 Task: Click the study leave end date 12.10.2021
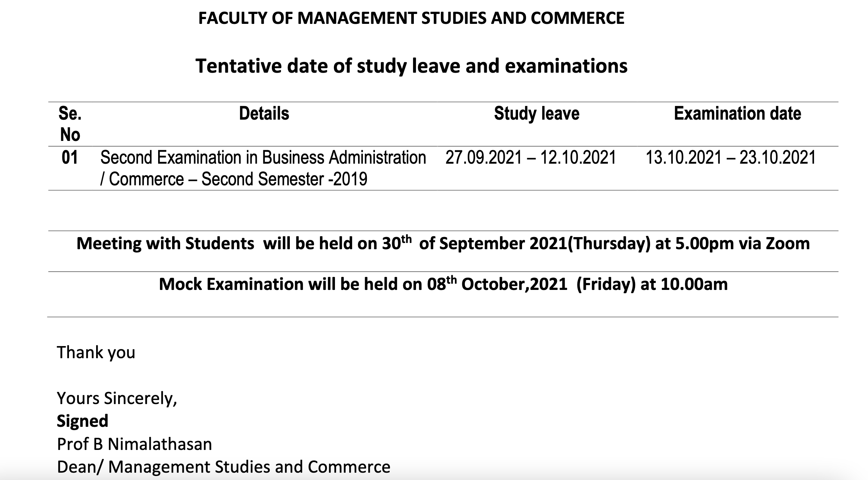(x=578, y=157)
